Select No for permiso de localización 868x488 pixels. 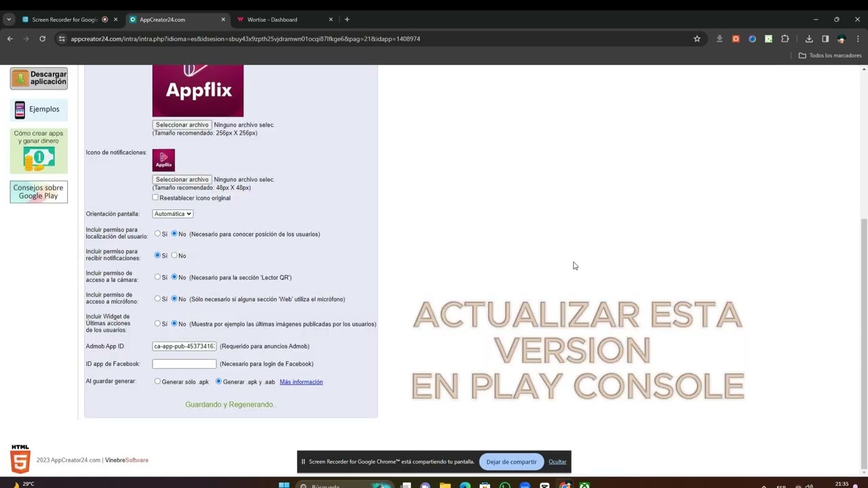click(x=174, y=234)
